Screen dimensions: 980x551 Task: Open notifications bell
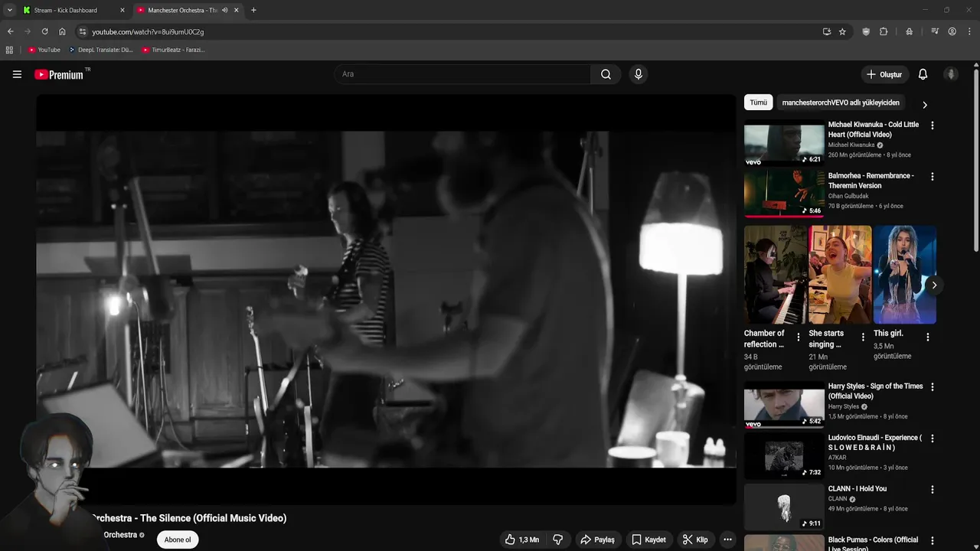(x=923, y=74)
